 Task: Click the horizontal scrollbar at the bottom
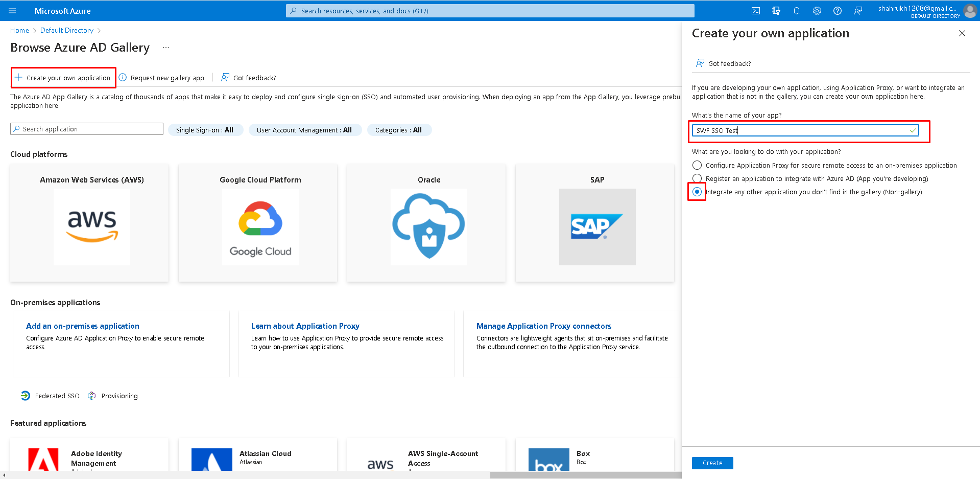[x=586, y=475]
